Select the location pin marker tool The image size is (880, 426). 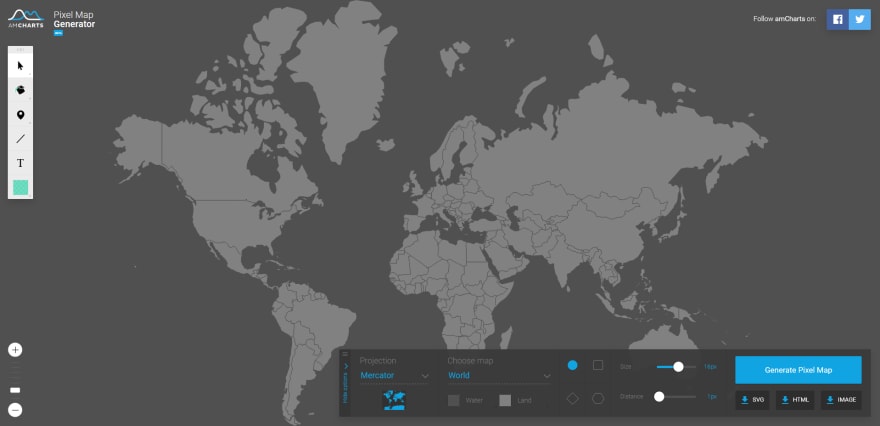20,114
